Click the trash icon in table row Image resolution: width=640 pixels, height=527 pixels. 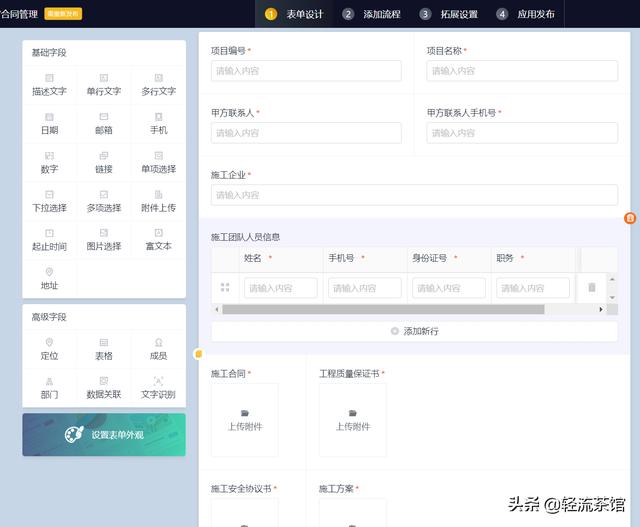click(x=592, y=288)
